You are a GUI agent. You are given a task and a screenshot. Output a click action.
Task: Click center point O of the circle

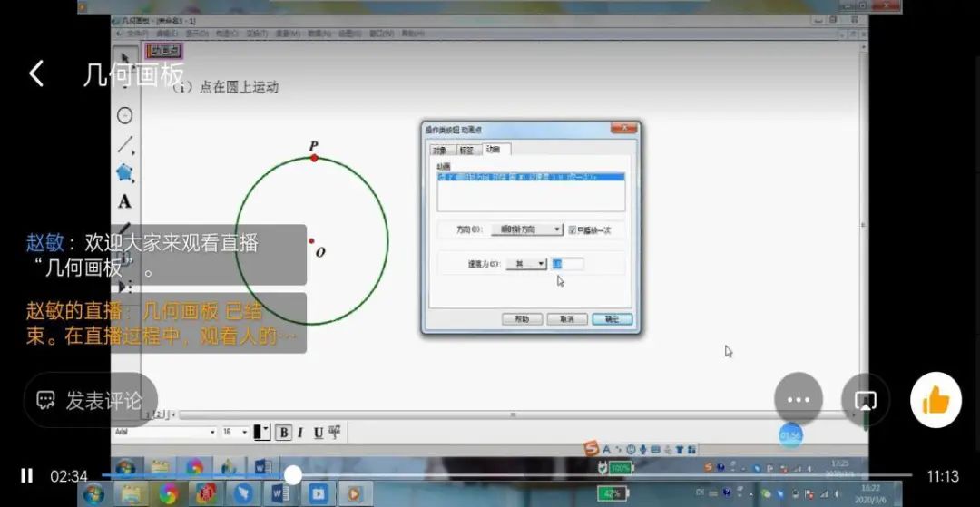[311, 240]
